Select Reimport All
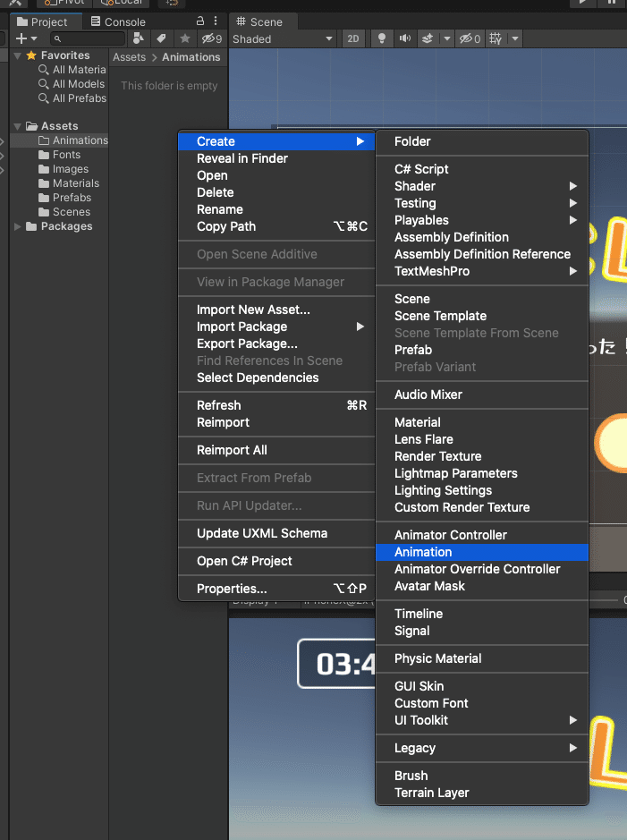The image size is (627, 840). coord(276,451)
